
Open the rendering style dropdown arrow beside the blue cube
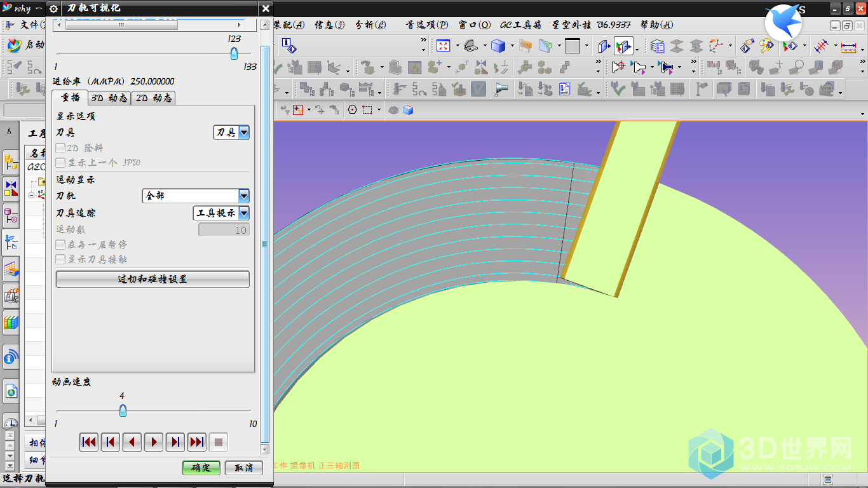[512, 46]
